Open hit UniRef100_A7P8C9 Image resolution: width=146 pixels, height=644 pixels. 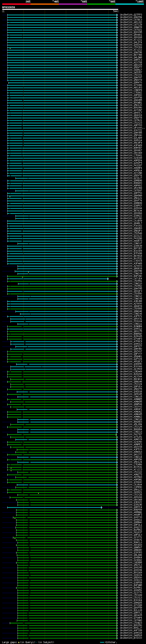tap(131, 341)
